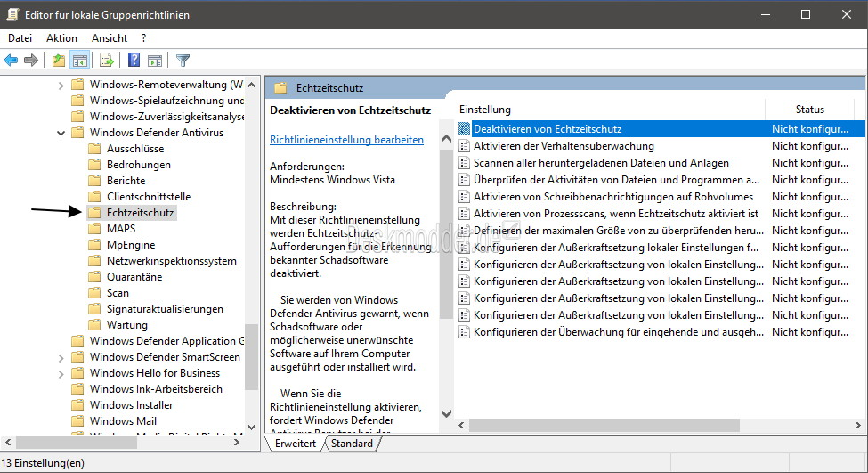
Task: Click the Bedrohungen folder icon
Action: point(94,165)
